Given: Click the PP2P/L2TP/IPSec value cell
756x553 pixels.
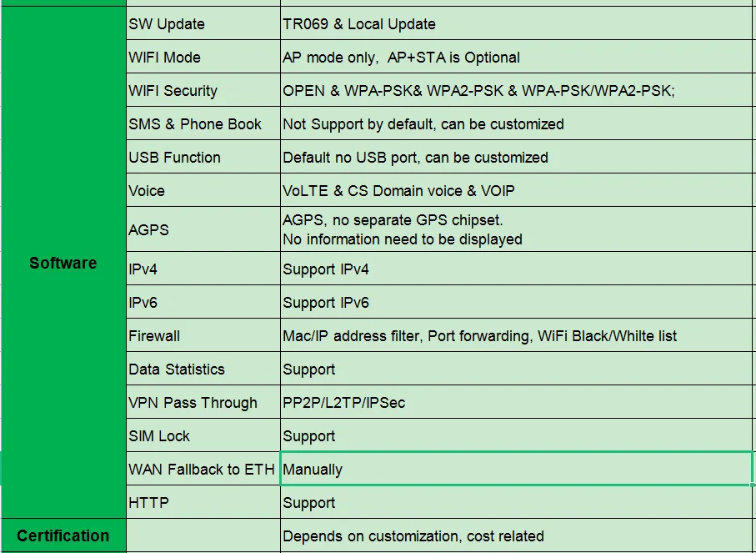Looking at the screenshot, I should tap(517, 403).
